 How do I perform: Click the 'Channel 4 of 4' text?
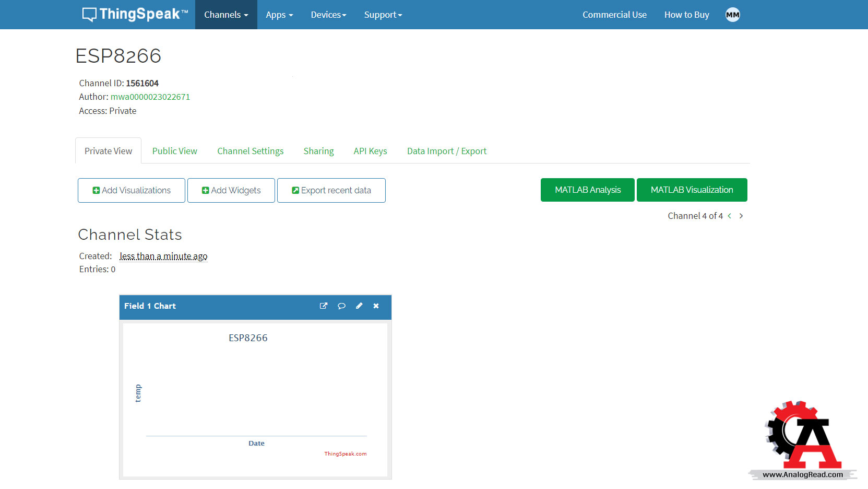(x=695, y=216)
